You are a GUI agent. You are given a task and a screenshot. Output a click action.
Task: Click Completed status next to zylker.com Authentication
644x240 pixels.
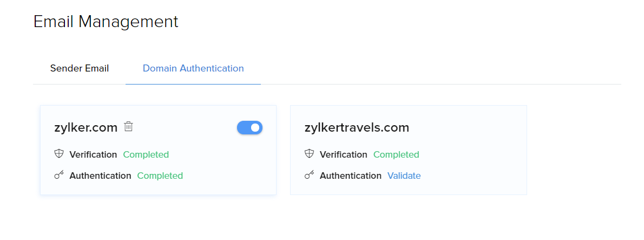pos(160,176)
